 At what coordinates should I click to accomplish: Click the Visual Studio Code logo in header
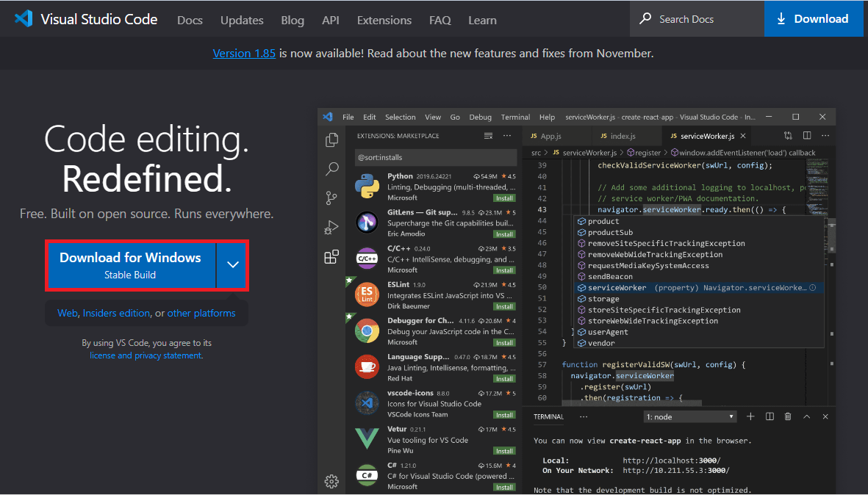[24, 19]
